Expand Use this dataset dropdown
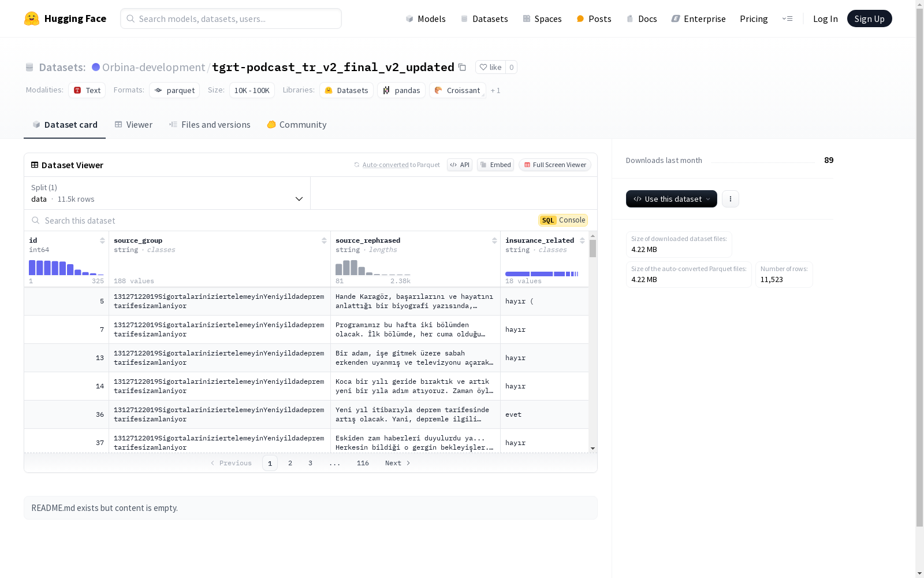Screen dimensions: 924x578 672,199
